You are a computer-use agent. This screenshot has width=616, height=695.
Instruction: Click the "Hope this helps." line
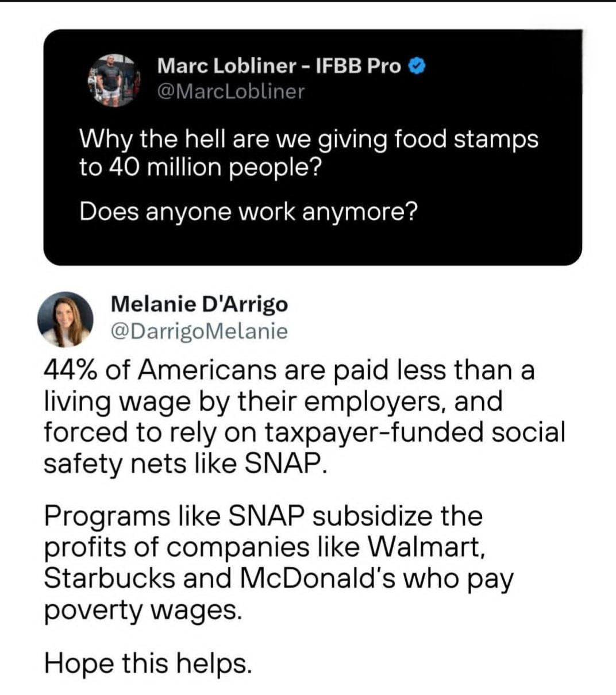pos(148,663)
